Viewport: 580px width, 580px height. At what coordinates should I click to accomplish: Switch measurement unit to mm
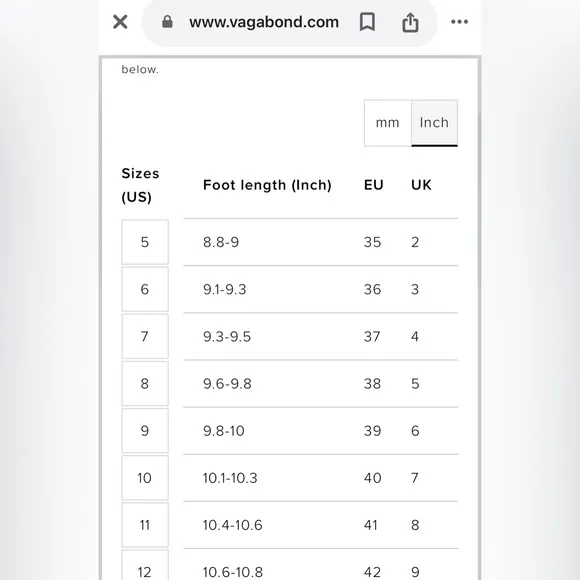click(387, 123)
